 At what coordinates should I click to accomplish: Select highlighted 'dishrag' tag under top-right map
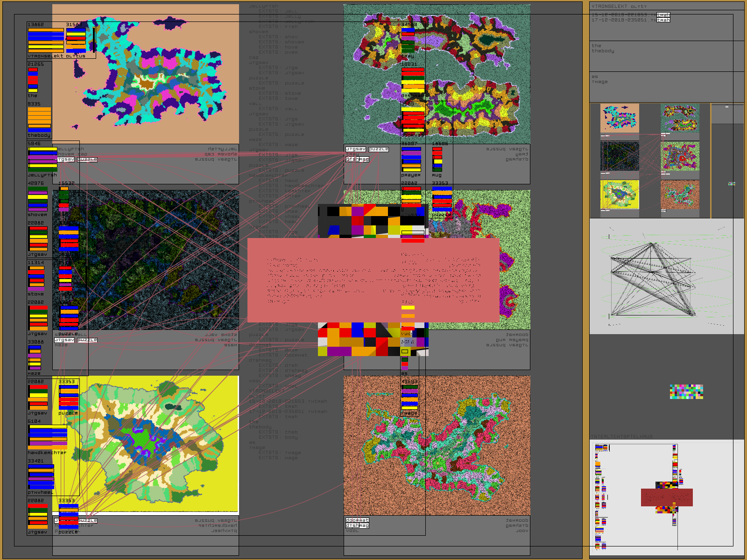(x=357, y=159)
